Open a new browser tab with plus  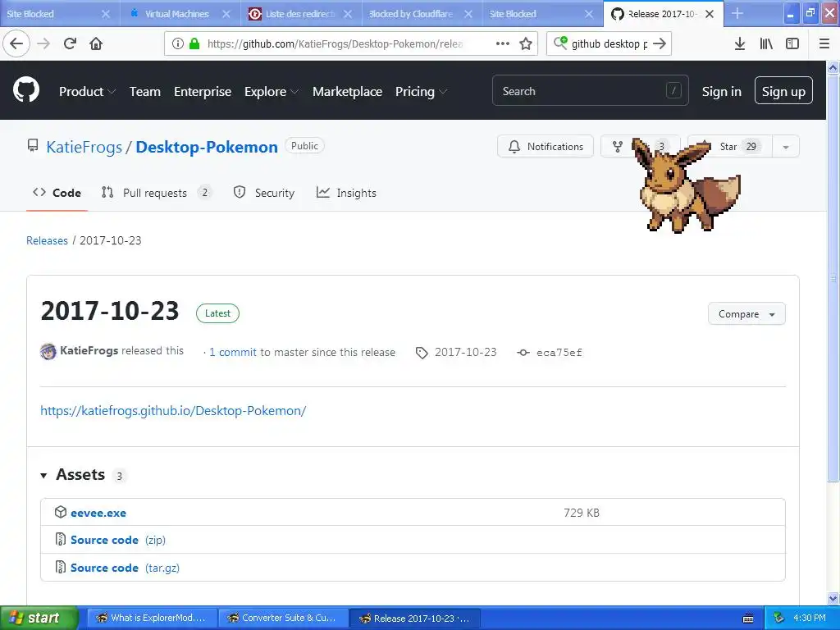[x=737, y=13]
